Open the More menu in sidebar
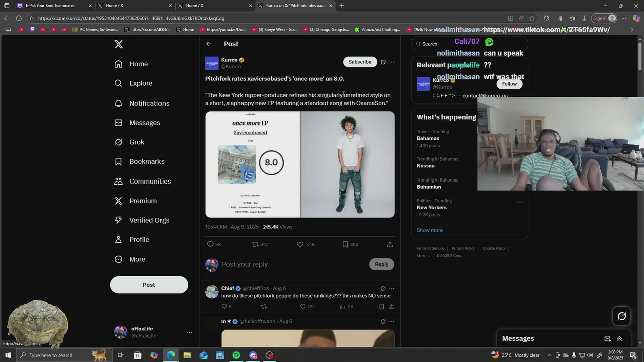The width and height of the screenshot is (644, 362). tap(131, 259)
